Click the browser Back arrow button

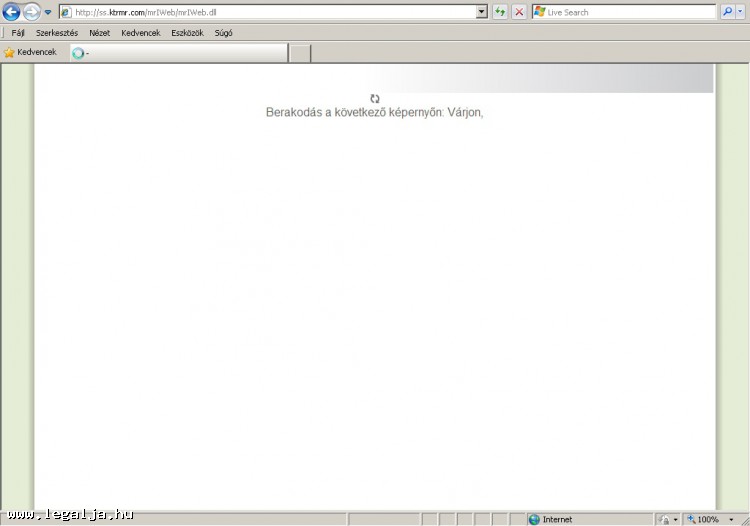tap(12, 12)
